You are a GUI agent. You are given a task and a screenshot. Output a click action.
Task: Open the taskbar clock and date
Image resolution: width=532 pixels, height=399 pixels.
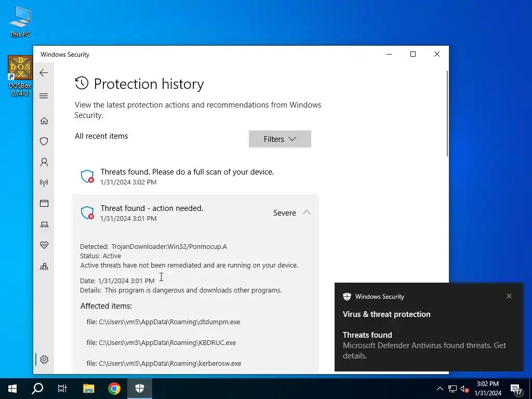(x=487, y=389)
